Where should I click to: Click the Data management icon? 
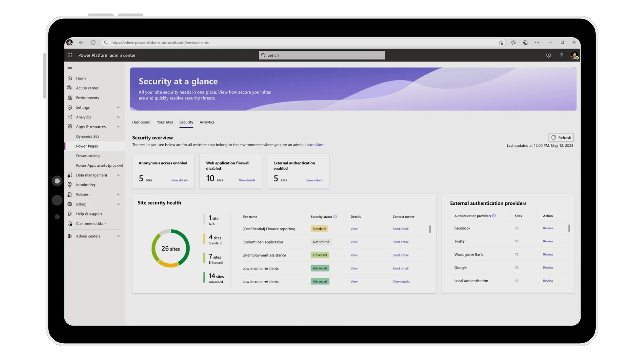point(70,175)
